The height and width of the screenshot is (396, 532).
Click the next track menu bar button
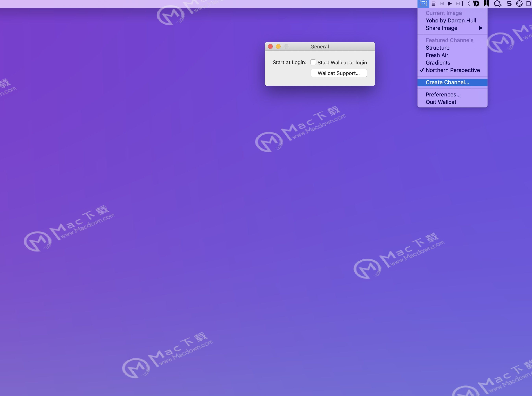[x=457, y=4]
